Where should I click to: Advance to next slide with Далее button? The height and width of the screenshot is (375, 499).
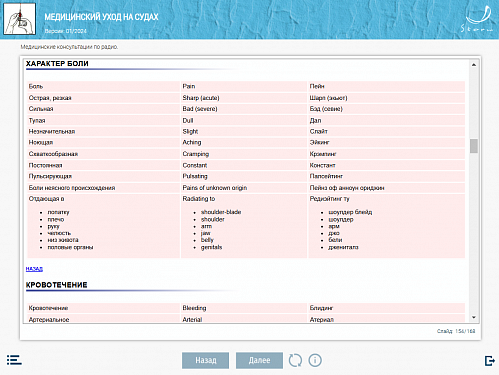259,360
